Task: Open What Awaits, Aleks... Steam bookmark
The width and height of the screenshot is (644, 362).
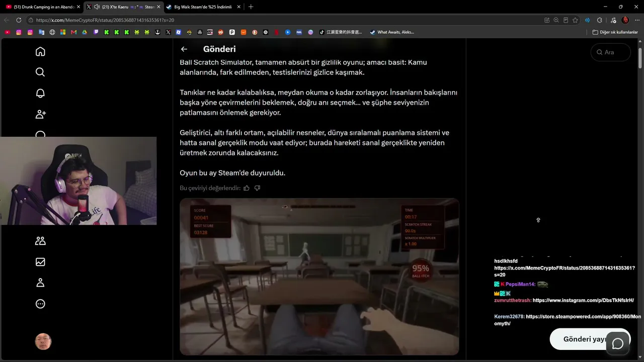Action: (x=391, y=32)
